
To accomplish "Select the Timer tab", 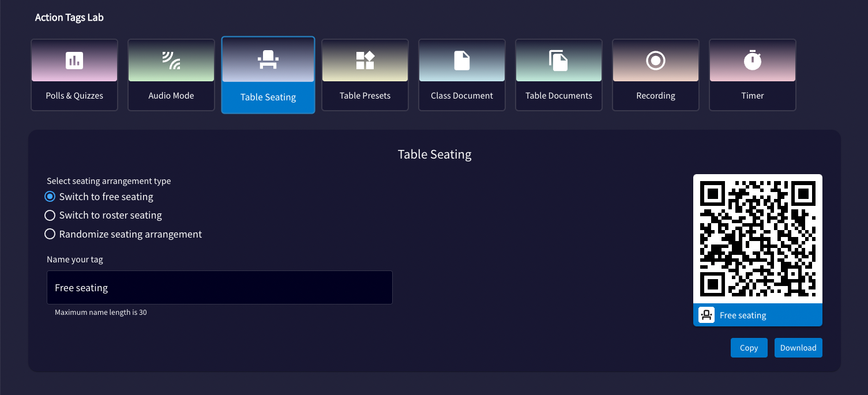I will point(753,75).
